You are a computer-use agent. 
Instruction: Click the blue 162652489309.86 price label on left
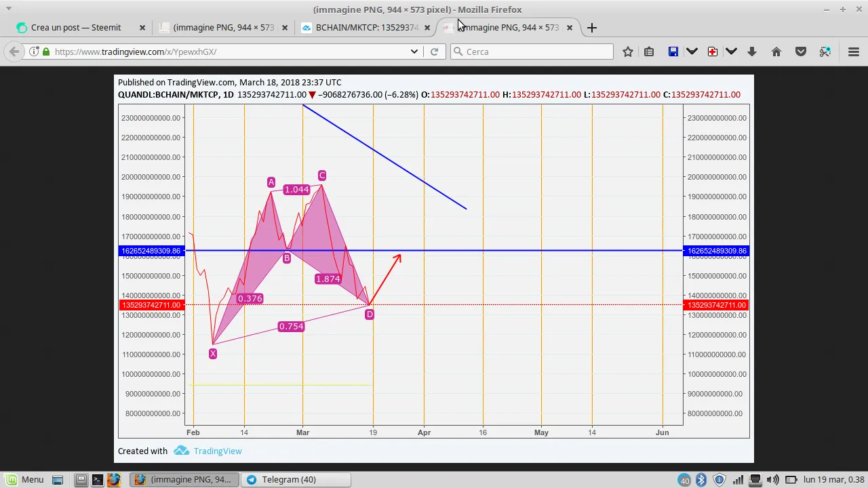[x=151, y=251]
